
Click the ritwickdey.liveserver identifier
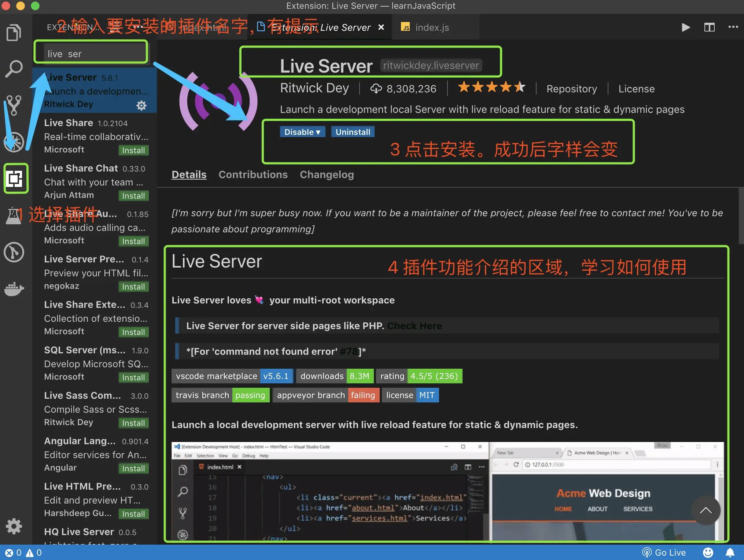[431, 66]
